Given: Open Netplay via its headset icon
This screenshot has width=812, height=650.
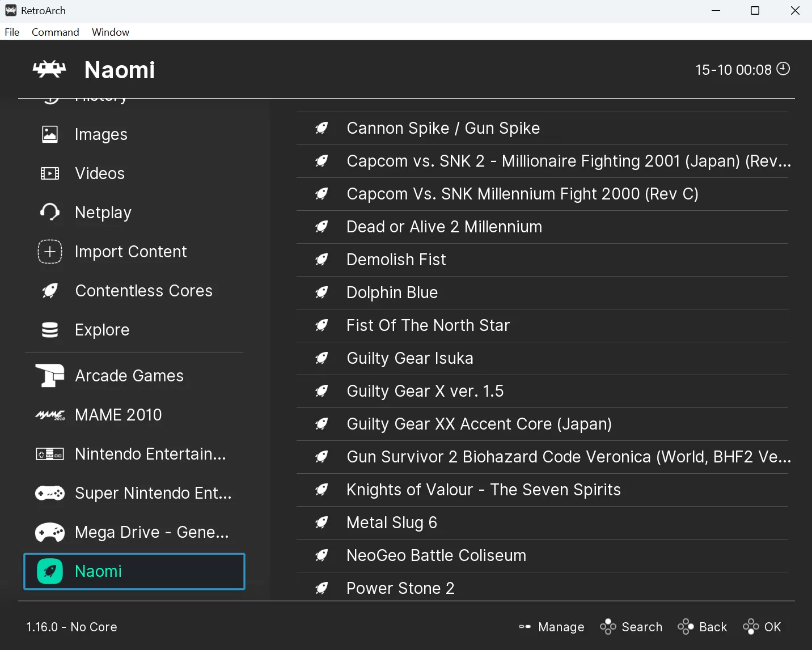Looking at the screenshot, I should 50,213.
